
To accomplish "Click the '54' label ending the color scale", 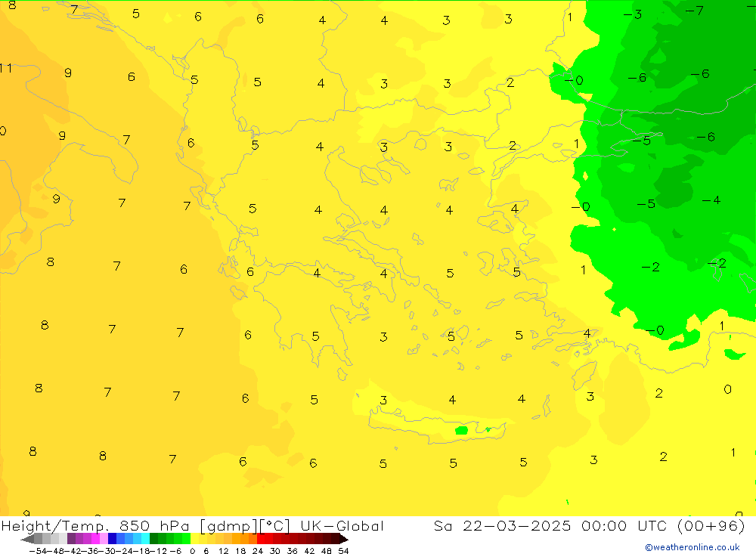I will [x=343, y=551].
